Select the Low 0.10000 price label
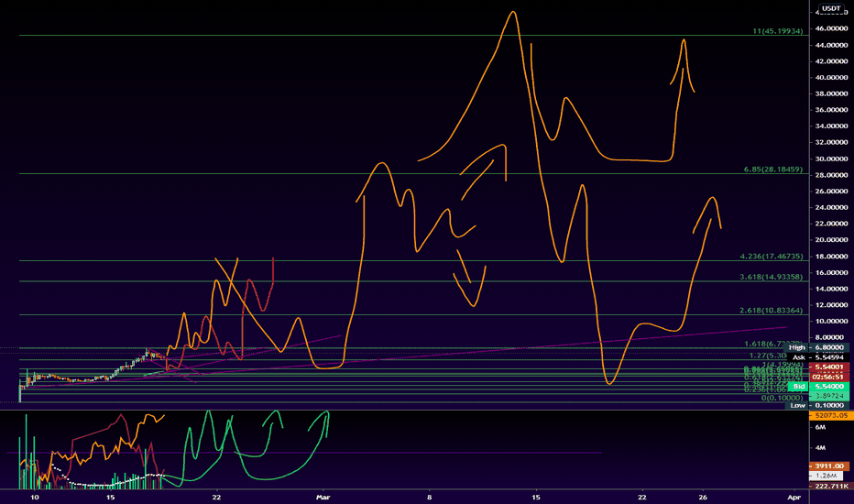 pos(818,405)
